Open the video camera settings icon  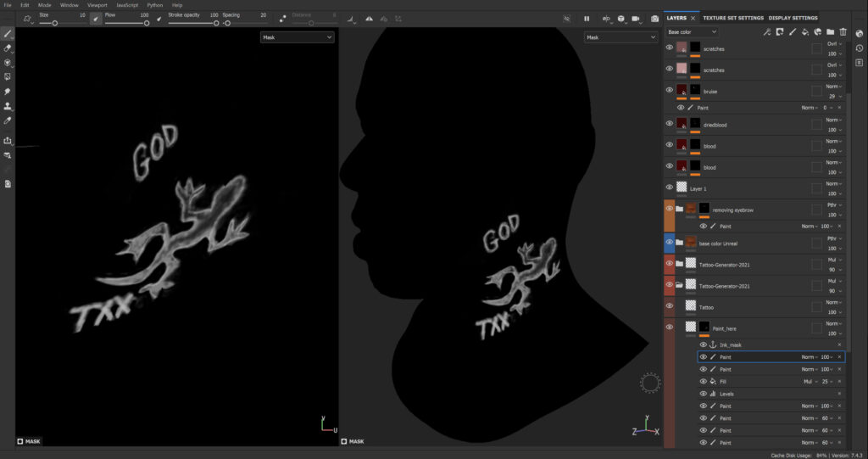pos(636,19)
